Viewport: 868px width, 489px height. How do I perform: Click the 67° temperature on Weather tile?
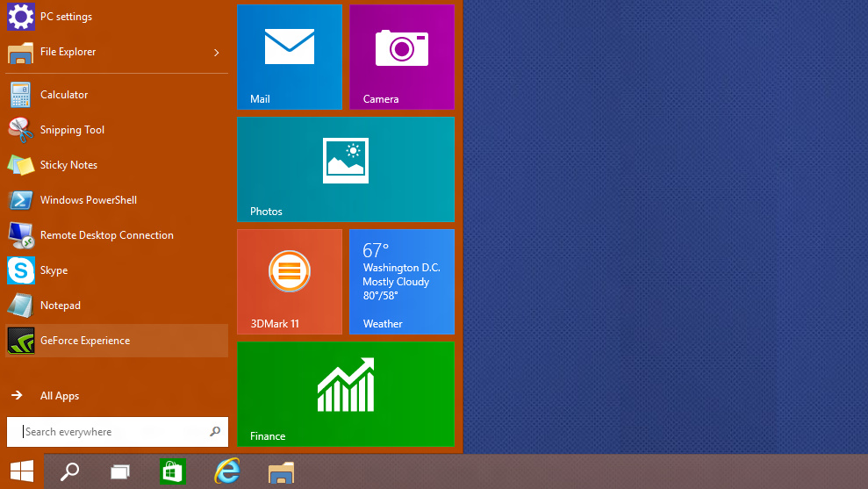point(376,250)
